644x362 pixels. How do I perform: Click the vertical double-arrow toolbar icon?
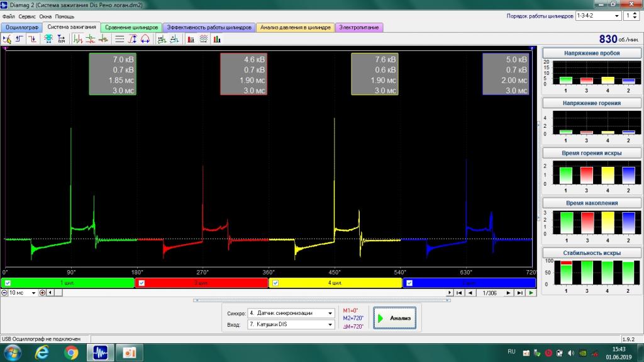[x=132, y=39]
